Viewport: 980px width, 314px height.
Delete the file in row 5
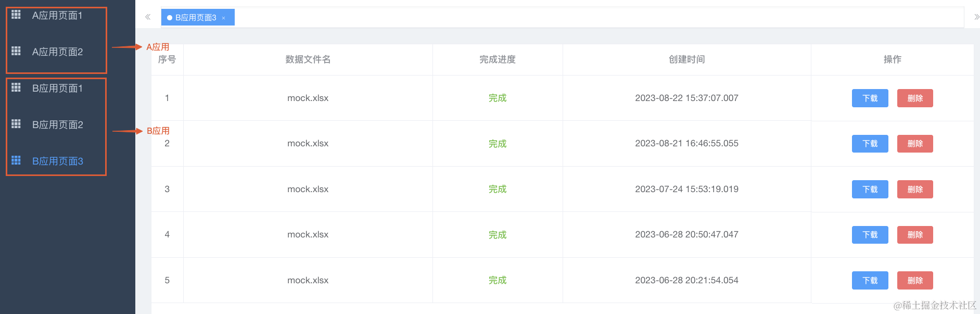(x=915, y=280)
